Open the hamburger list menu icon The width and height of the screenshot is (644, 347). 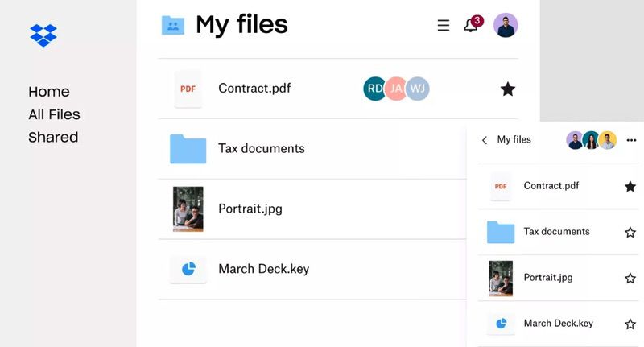[x=444, y=26]
